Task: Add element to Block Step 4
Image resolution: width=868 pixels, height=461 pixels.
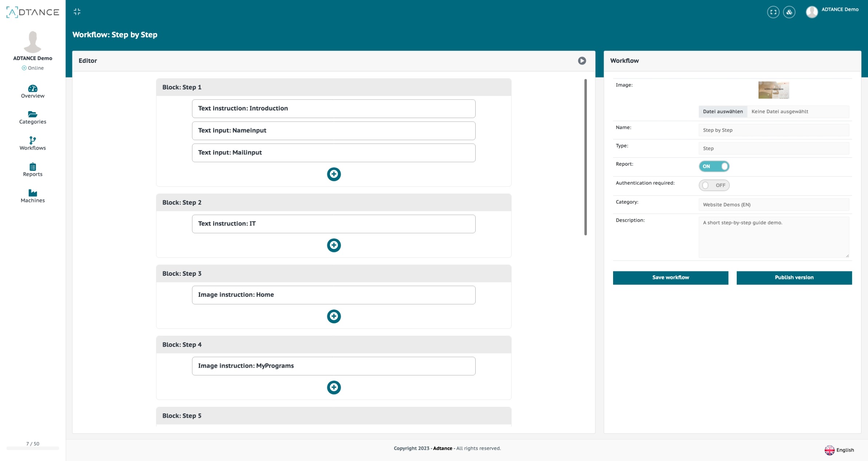Action: click(x=334, y=387)
